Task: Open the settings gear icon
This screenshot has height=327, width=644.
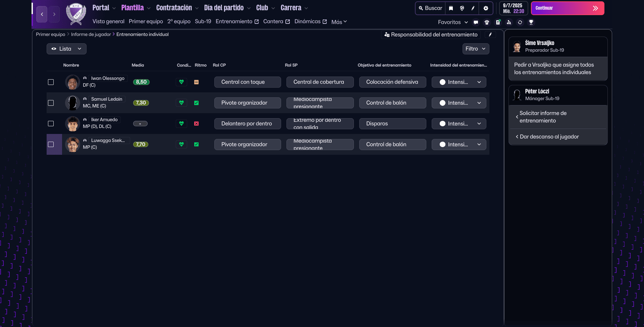Action: point(486,8)
